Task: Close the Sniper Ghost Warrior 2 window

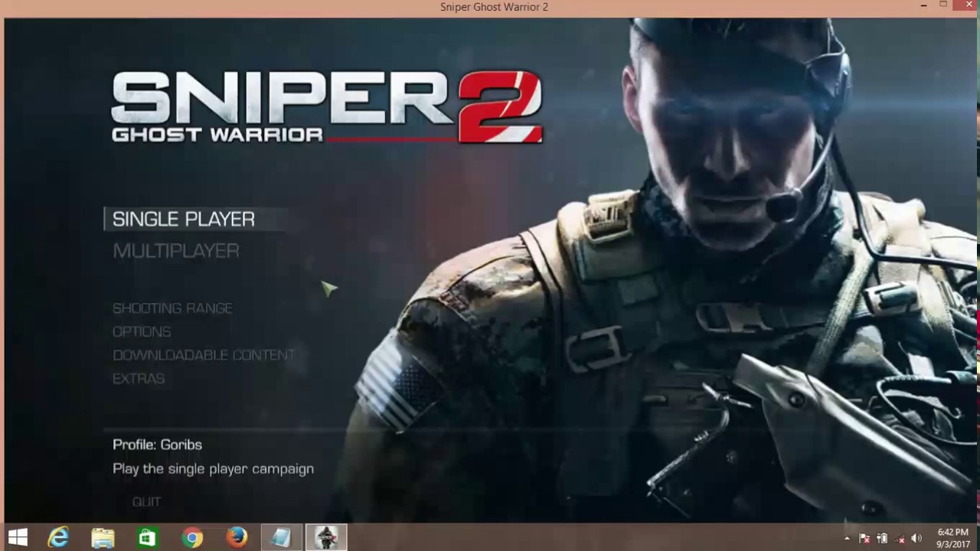Action: click(967, 5)
